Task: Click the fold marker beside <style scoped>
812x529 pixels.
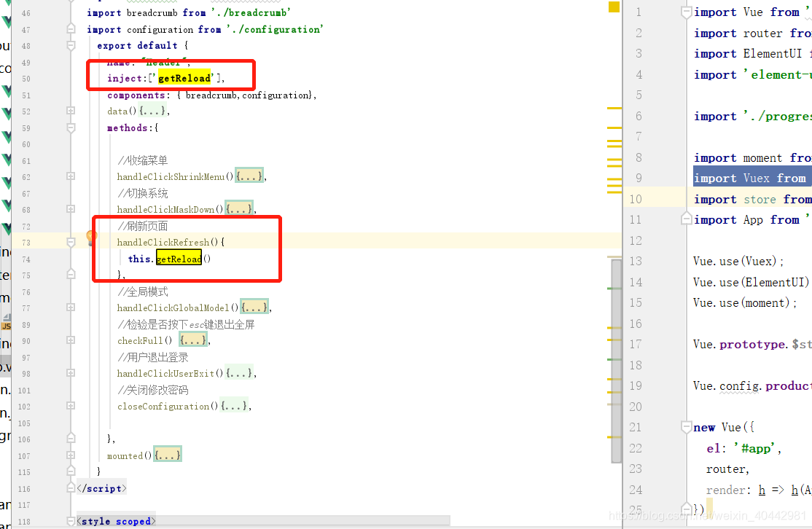Action: point(71,521)
